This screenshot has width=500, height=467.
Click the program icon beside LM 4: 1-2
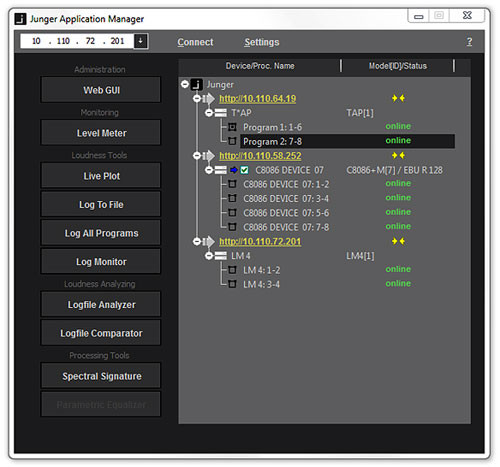[x=232, y=270]
